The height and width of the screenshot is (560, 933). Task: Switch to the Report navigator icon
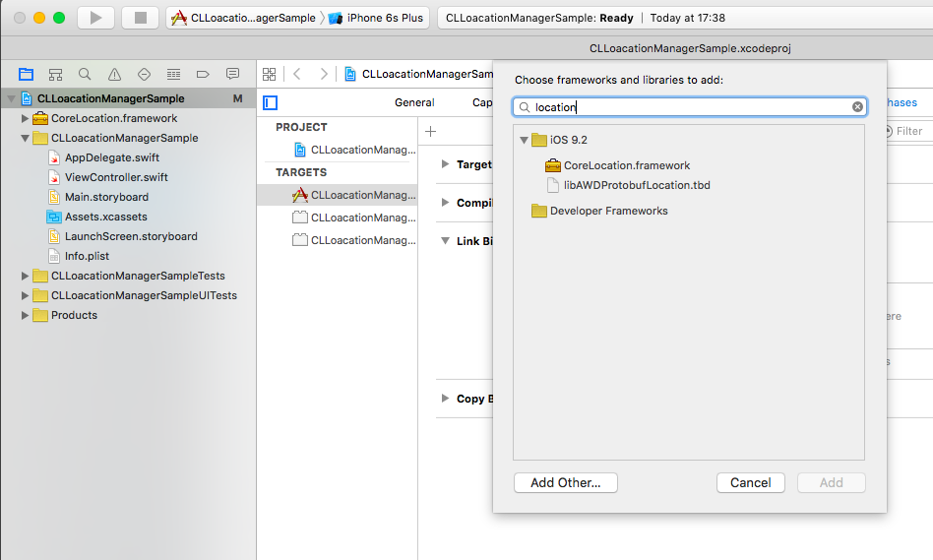232,74
